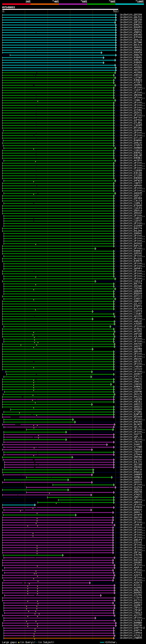Open hit UniRef100_B0BKB1

(x=131, y=58)
